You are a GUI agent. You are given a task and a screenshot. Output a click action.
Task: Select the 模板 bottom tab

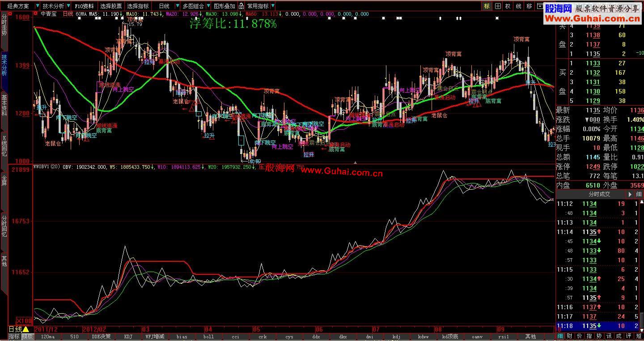coord(27,337)
